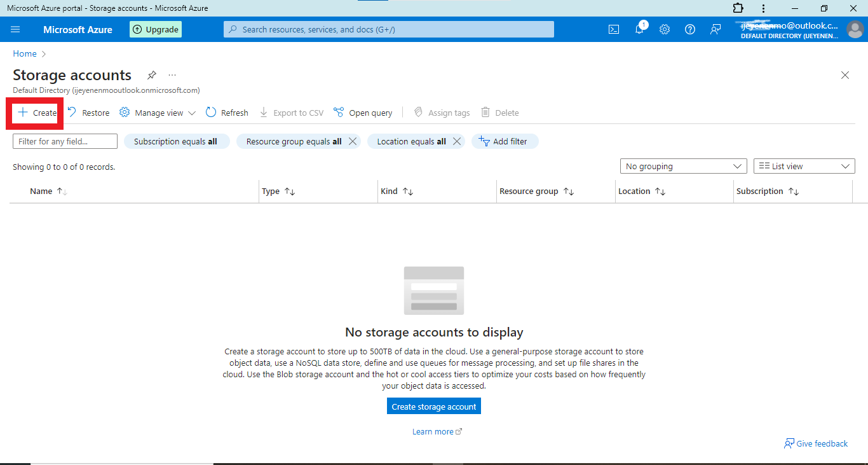868x465 pixels.
Task: Open the Help question mark icon
Action: (x=690, y=29)
